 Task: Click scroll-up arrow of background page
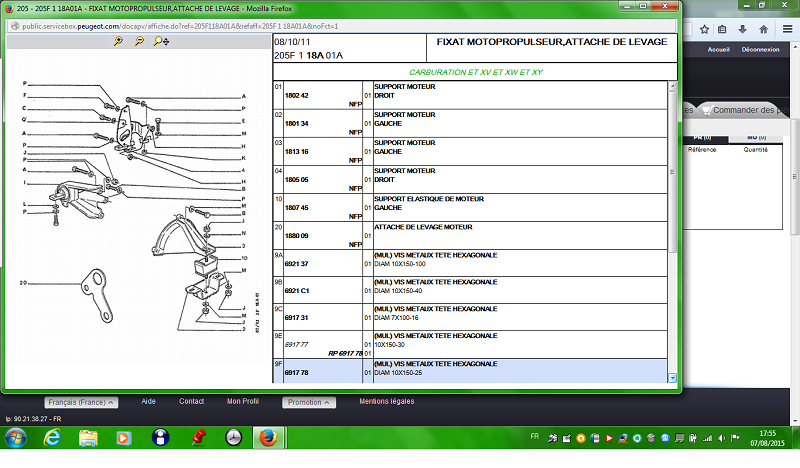pos(795,48)
